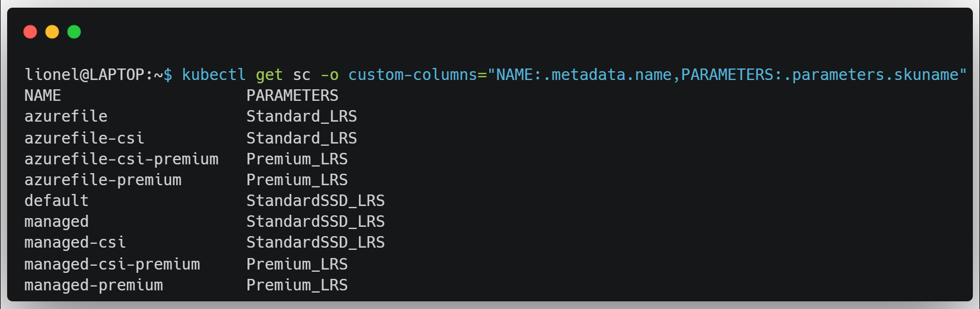This screenshot has width=980, height=309.
Task: Click the 'get' keyword in the command
Action: click(x=269, y=75)
